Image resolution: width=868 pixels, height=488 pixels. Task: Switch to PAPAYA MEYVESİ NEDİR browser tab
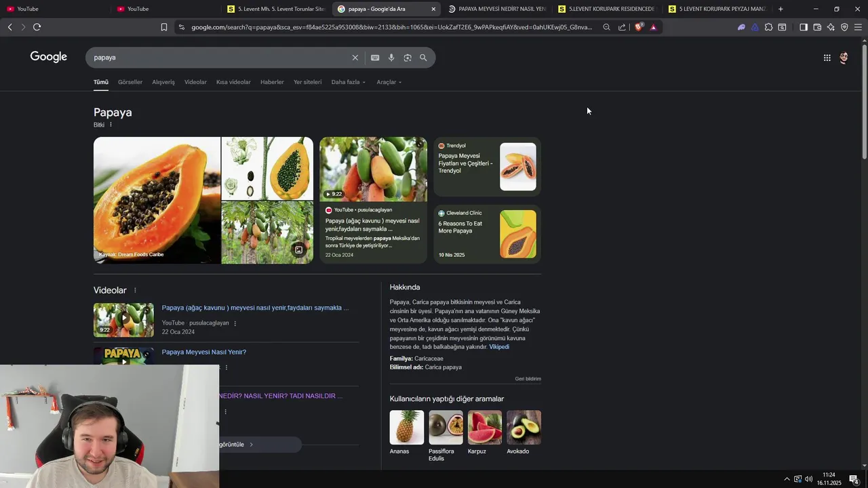pos(497,9)
